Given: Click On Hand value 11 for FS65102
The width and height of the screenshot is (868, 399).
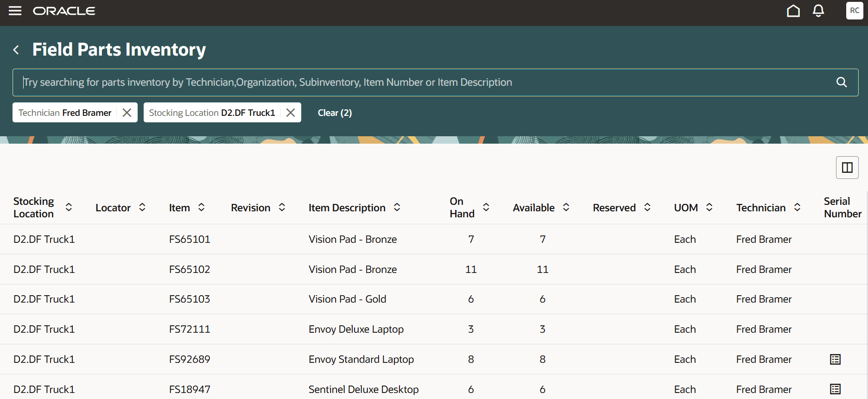Looking at the screenshot, I should 471,269.
